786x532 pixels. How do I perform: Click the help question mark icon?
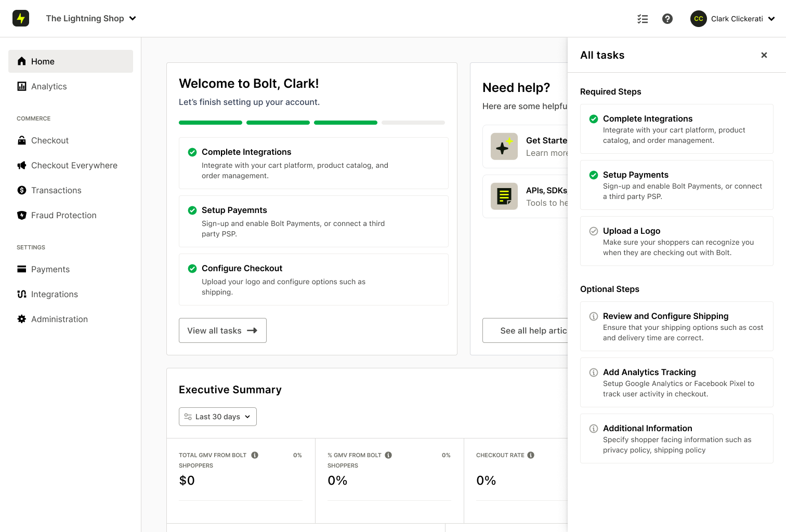coord(667,19)
